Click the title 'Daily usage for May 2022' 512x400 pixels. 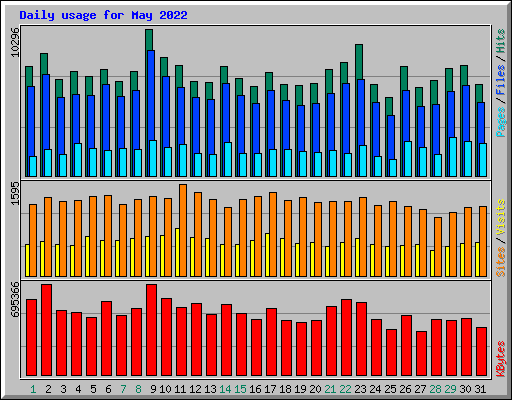coord(103,15)
